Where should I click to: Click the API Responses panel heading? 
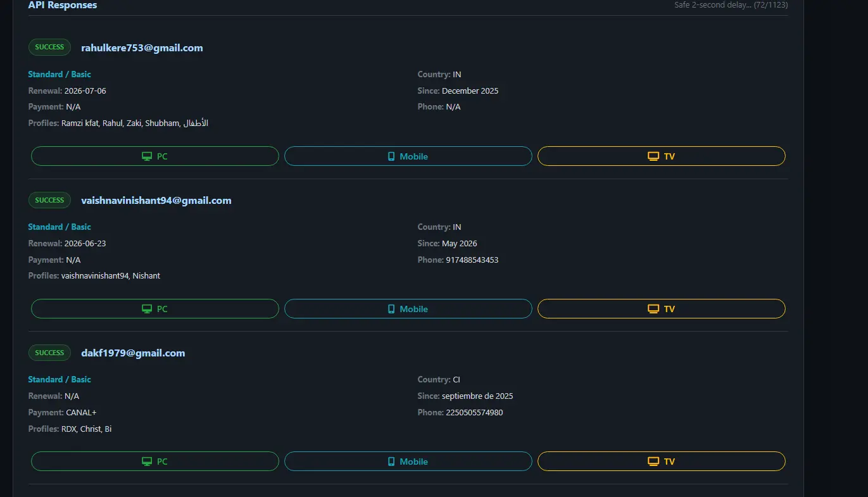point(63,5)
